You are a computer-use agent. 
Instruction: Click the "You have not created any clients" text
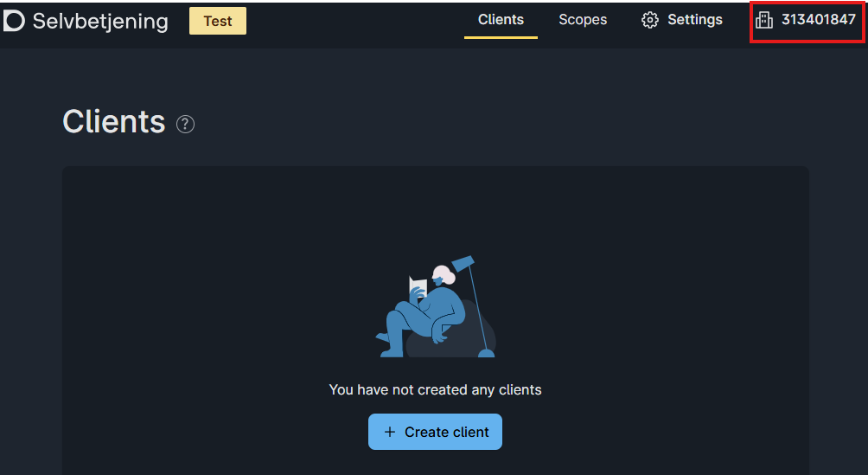[x=435, y=389]
